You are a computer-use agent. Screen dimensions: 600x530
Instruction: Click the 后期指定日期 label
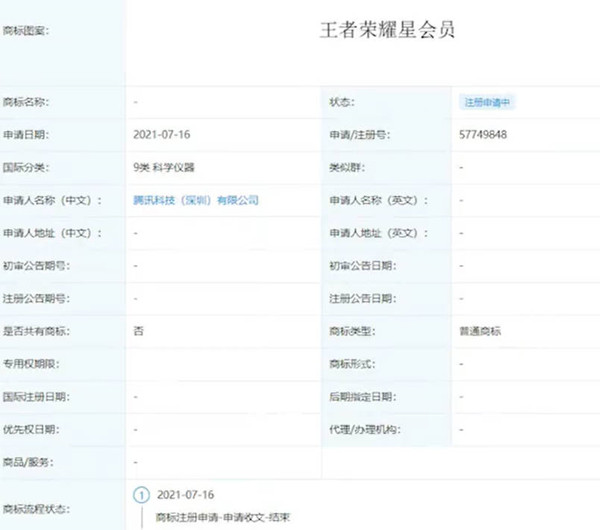(x=363, y=397)
